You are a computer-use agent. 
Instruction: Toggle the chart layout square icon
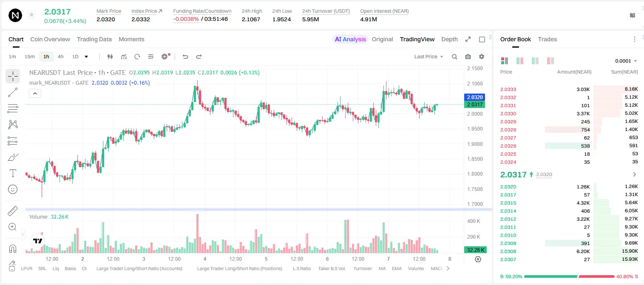(x=482, y=39)
